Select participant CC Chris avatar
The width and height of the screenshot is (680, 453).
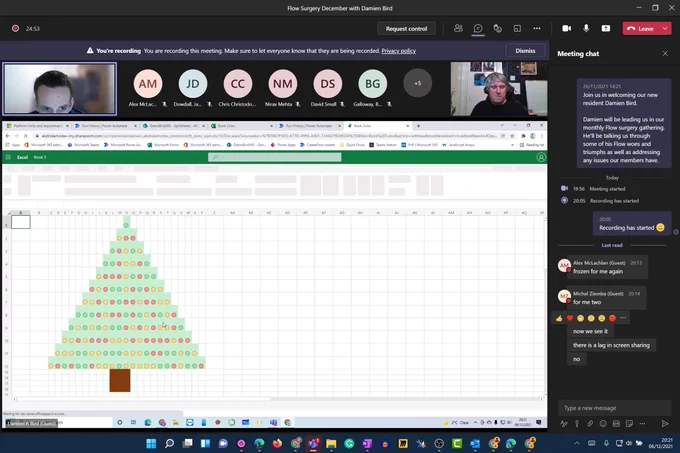tap(238, 83)
